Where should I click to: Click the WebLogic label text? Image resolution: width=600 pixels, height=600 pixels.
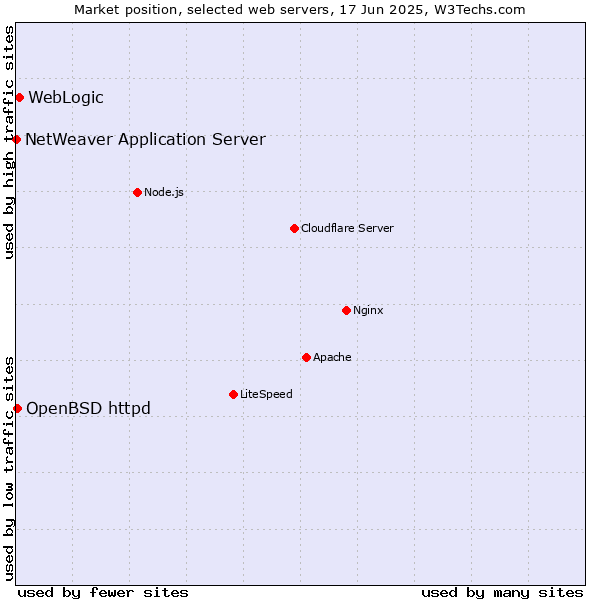point(66,97)
